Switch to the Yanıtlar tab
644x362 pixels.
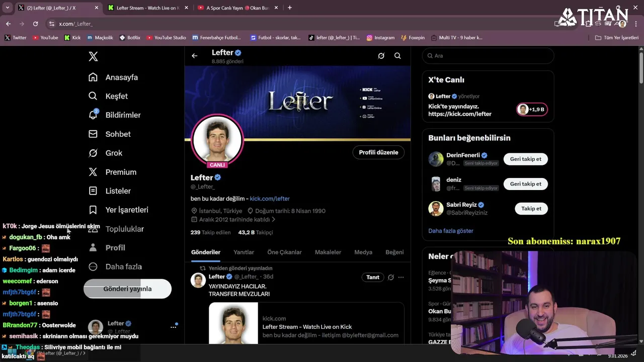coord(244,252)
